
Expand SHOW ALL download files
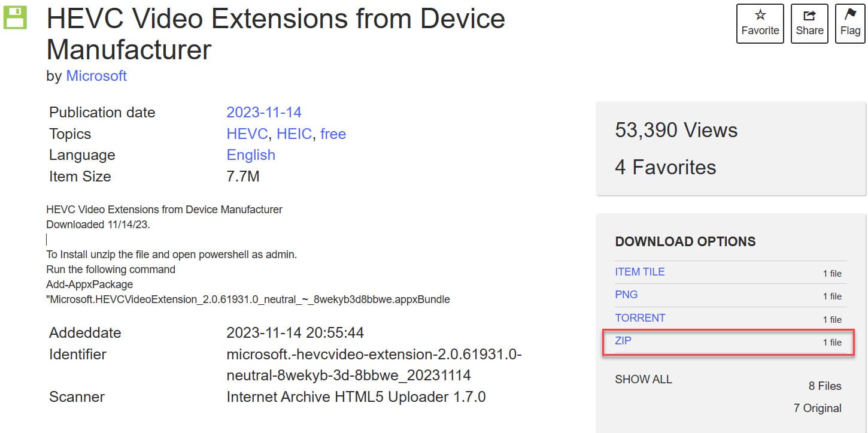(643, 379)
